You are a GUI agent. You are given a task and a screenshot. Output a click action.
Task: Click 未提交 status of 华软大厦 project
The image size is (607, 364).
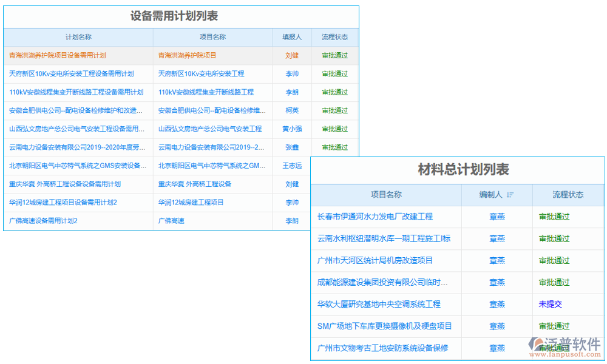click(x=550, y=304)
